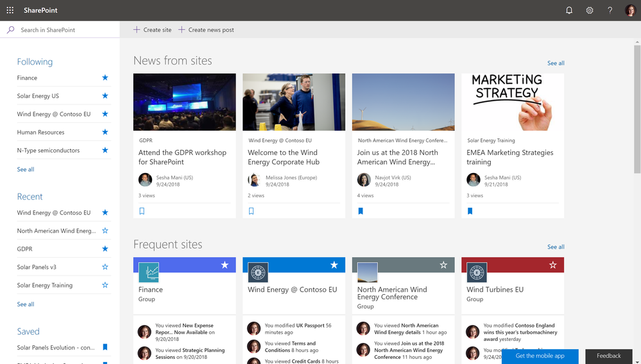Unfollow Human Resources star
Viewport: 641px width, 364px height.
pyautogui.click(x=105, y=132)
